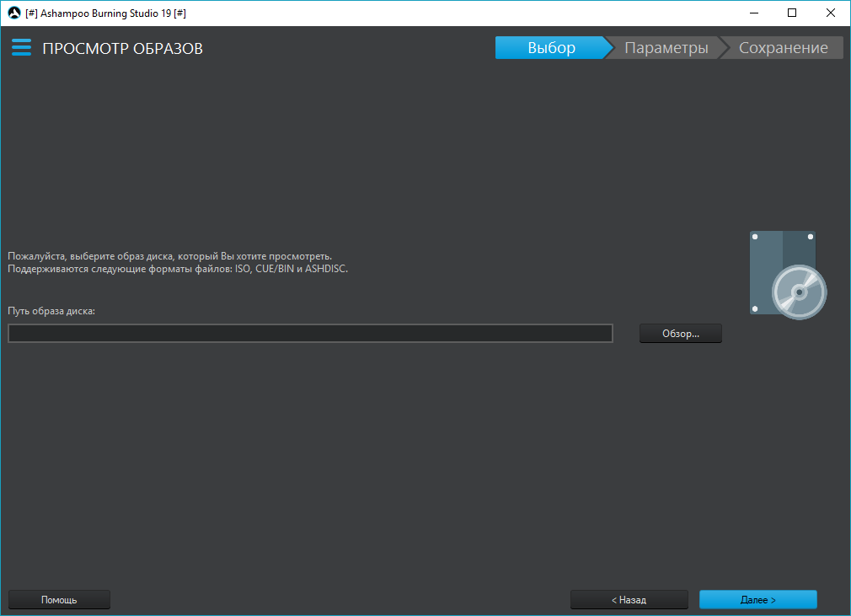
Task: Open Помощь help
Action: pos(59,600)
